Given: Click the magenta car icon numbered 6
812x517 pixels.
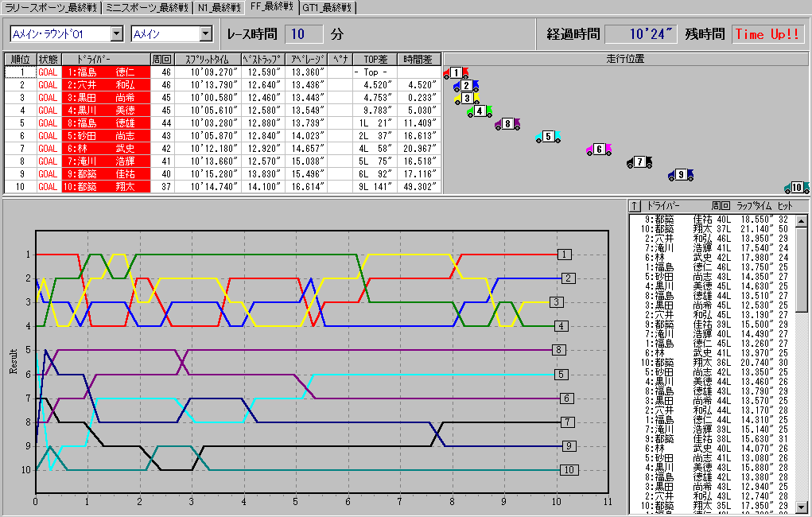Looking at the screenshot, I should [599, 149].
